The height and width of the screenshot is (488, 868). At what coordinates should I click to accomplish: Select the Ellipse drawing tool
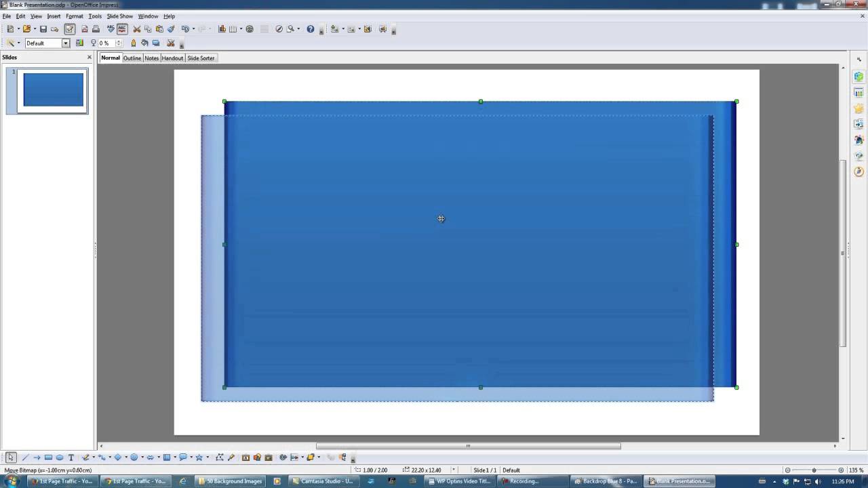pyautogui.click(x=60, y=457)
